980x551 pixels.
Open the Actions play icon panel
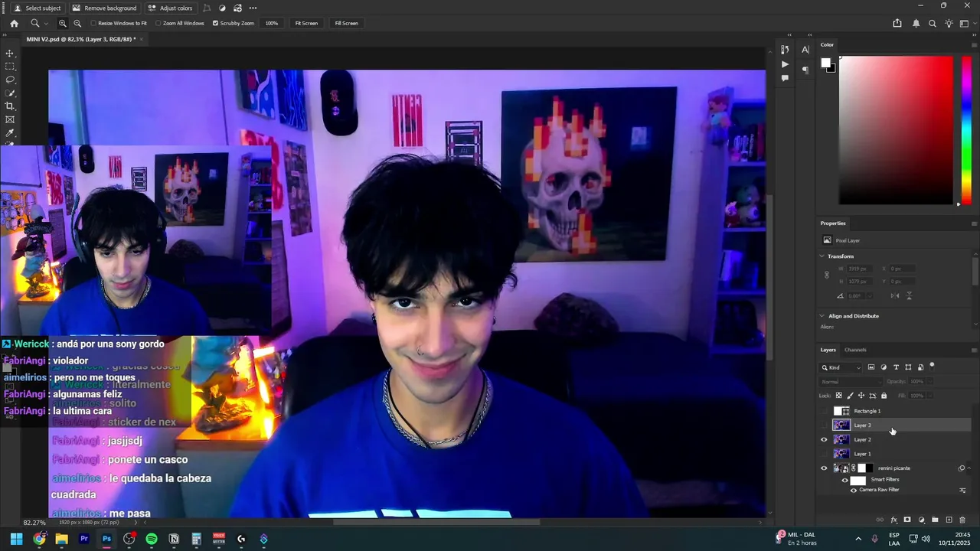pos(785,64)
